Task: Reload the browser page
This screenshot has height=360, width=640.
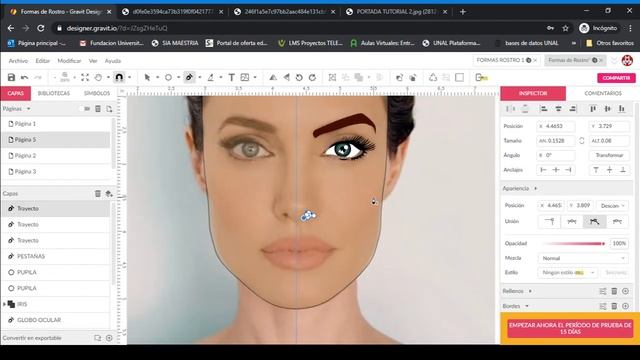Action: click(x=41, y=28)
